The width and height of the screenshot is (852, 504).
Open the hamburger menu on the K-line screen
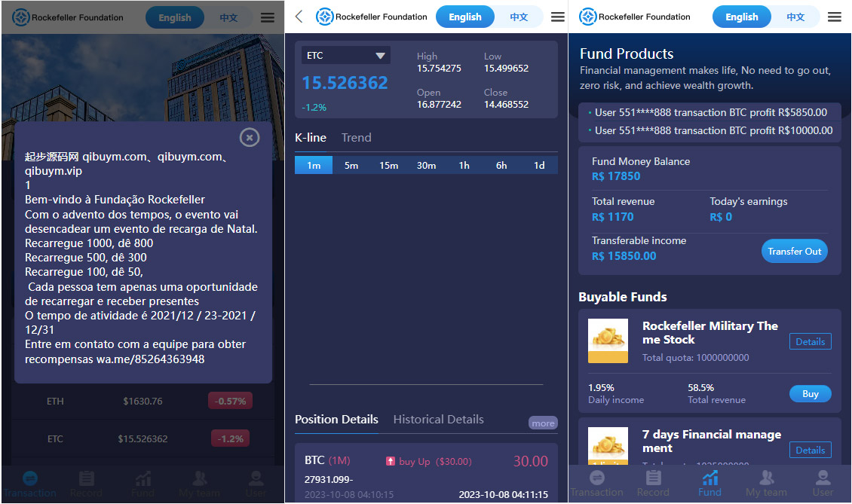(558, 17)
